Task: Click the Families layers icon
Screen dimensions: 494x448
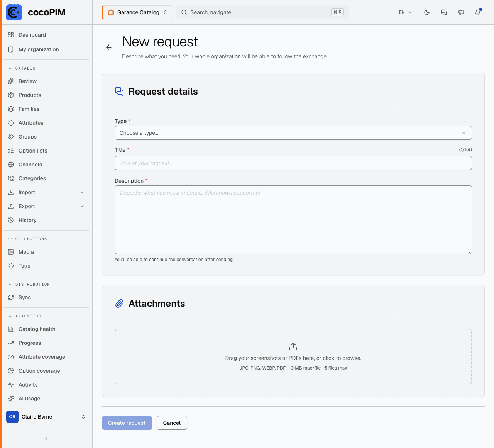Action: click(11, 109)
